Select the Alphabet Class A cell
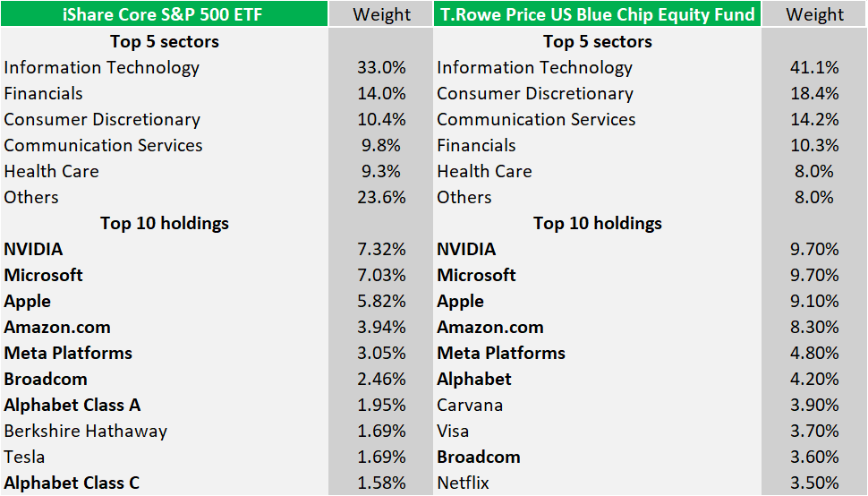Viewport: 868px width, 496px height. point(72,405)
